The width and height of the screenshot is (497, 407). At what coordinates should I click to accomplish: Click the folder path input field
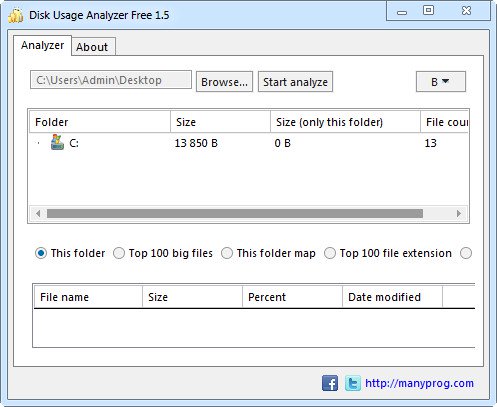111,80
